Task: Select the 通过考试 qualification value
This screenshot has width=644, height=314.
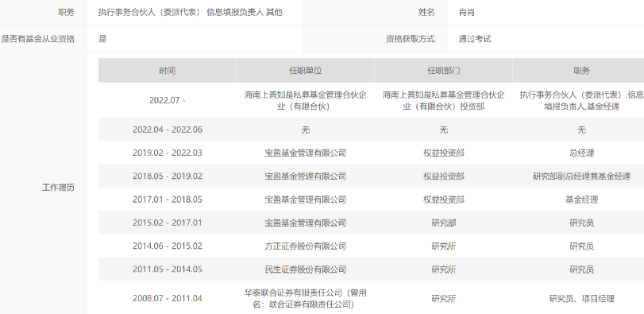Action: 475,39
